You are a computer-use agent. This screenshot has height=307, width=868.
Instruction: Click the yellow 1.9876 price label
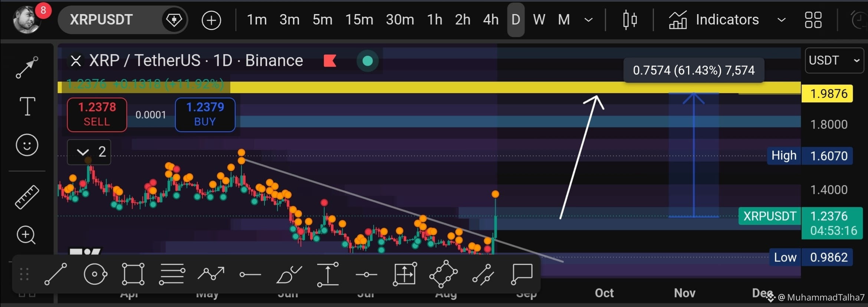[827, 93]
